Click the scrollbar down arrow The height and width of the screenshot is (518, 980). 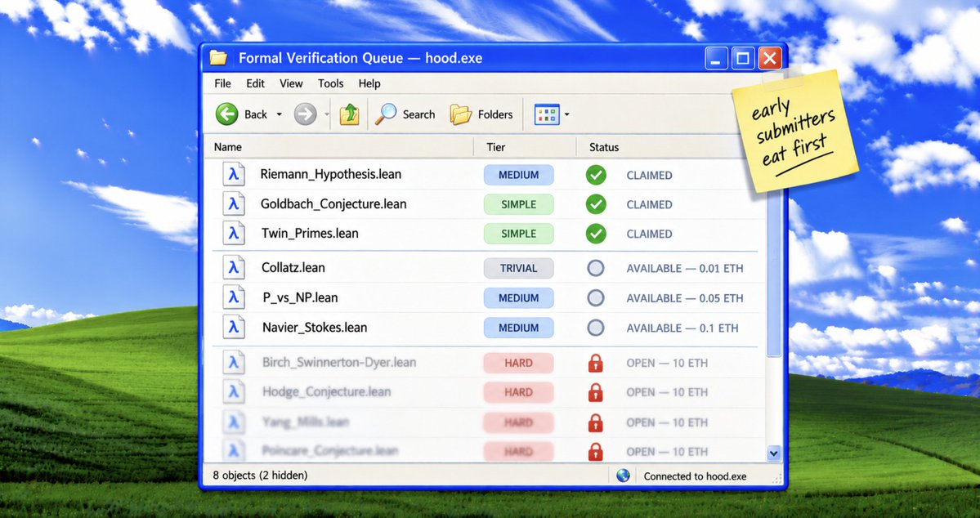tap(774, 453)
